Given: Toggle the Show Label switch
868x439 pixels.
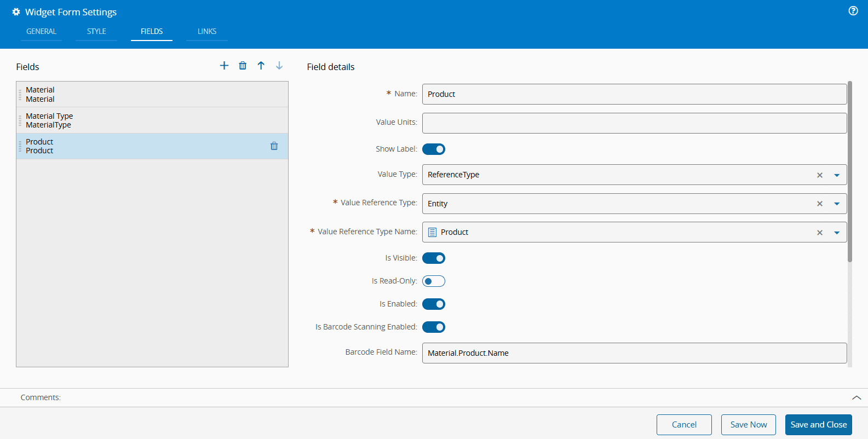Looking at the screenshot, I should (x=434, y=149).
